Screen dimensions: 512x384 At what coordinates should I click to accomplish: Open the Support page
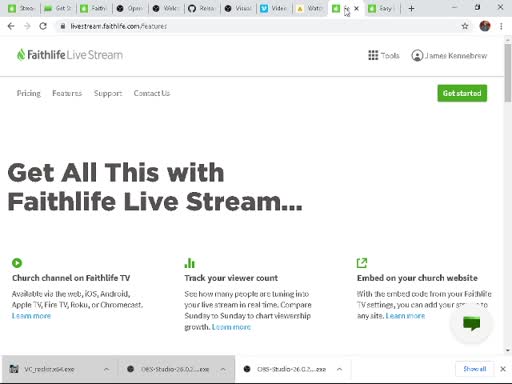(108, 93)
